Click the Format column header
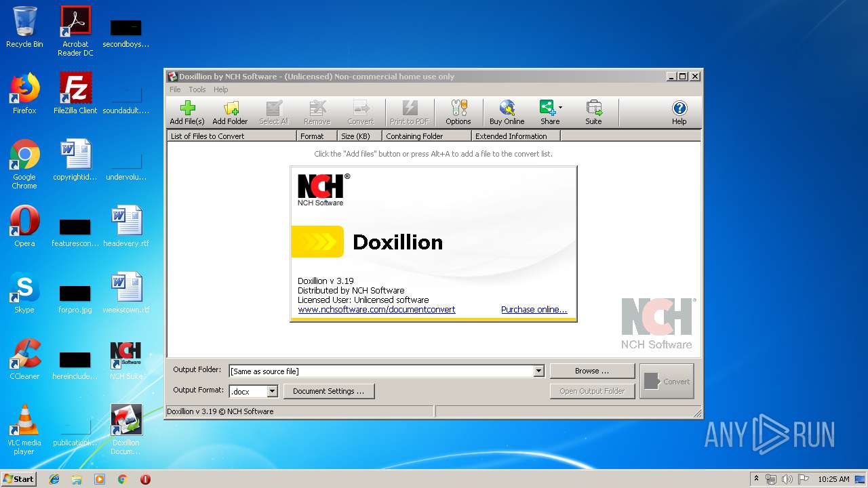The height and width of the screenshot is (488, 868). pos(317,136)
